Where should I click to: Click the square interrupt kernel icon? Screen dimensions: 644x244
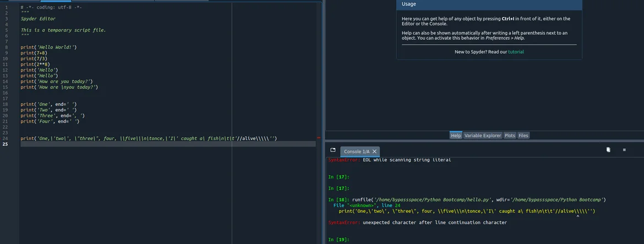(624, 150)
